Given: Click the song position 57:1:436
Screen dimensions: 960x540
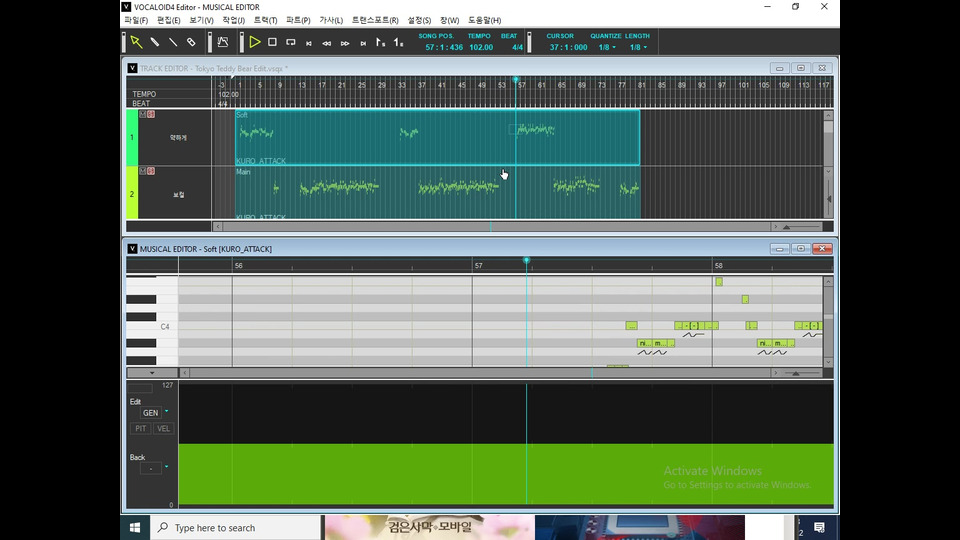Looking at the screenshot, I should point(444,47).
